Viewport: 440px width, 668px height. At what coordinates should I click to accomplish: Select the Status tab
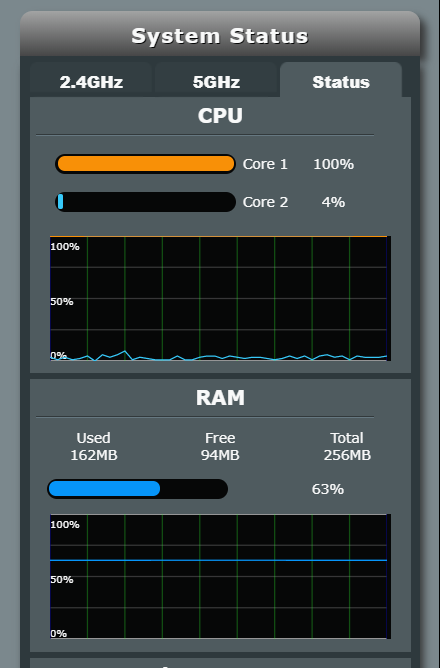tap(341, 81)
